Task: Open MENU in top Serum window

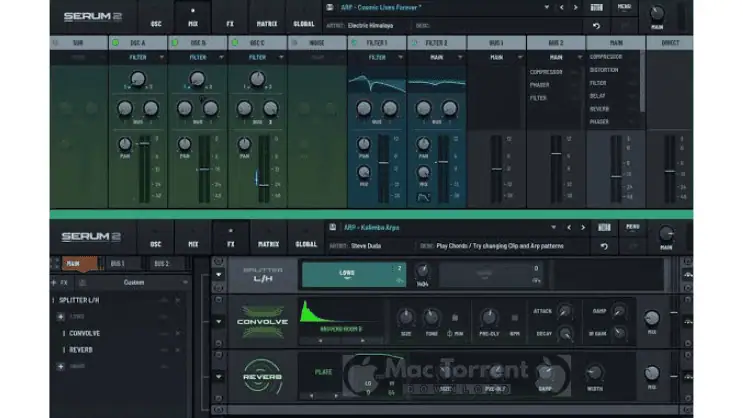Action: (x=624, y=7)
